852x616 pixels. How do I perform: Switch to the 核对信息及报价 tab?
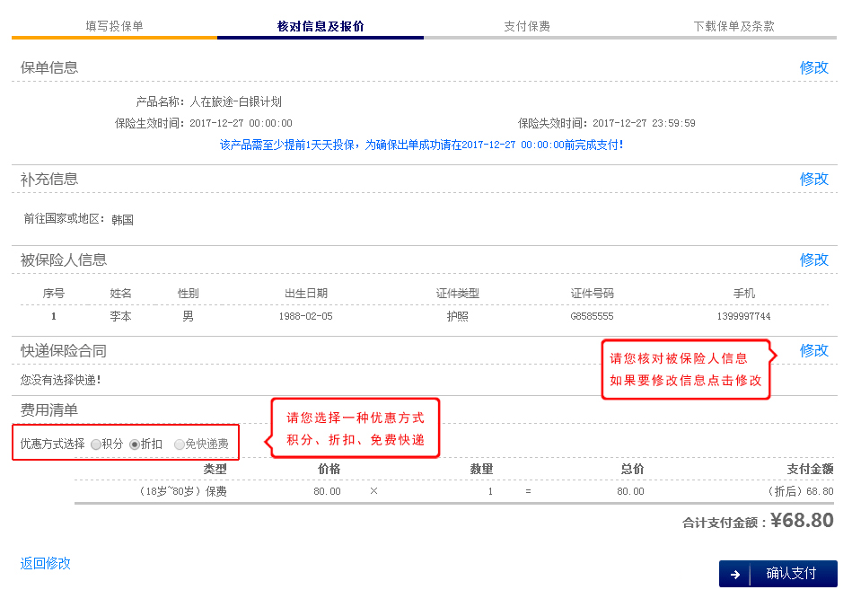[321, 26]
